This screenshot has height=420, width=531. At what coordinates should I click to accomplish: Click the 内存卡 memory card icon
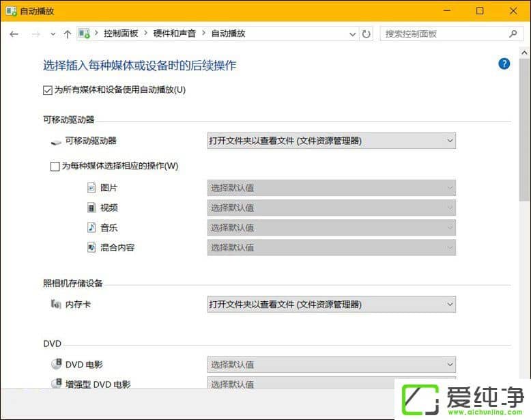coord(55,304)
